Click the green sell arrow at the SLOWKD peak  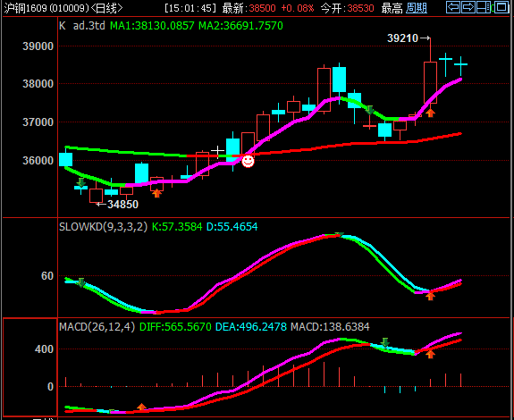point(340,234)
